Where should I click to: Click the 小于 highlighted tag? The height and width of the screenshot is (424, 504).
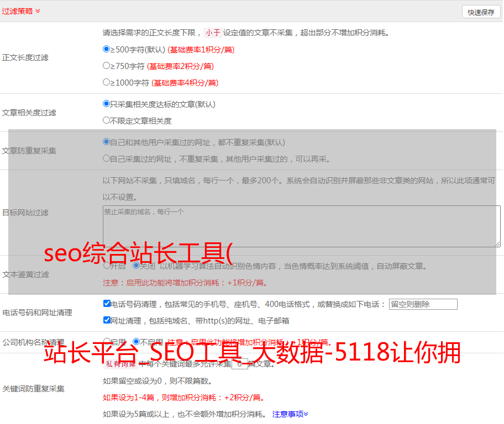[213, 33]
